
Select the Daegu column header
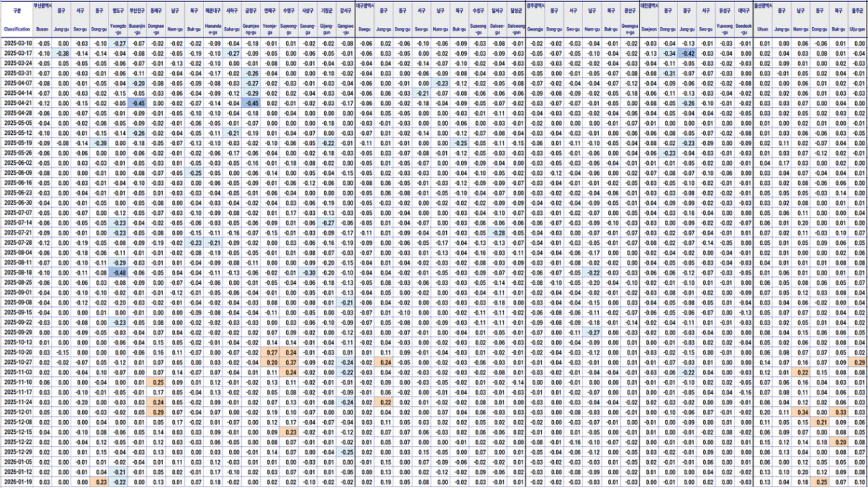pyautogui.click(x=365, y=29)
